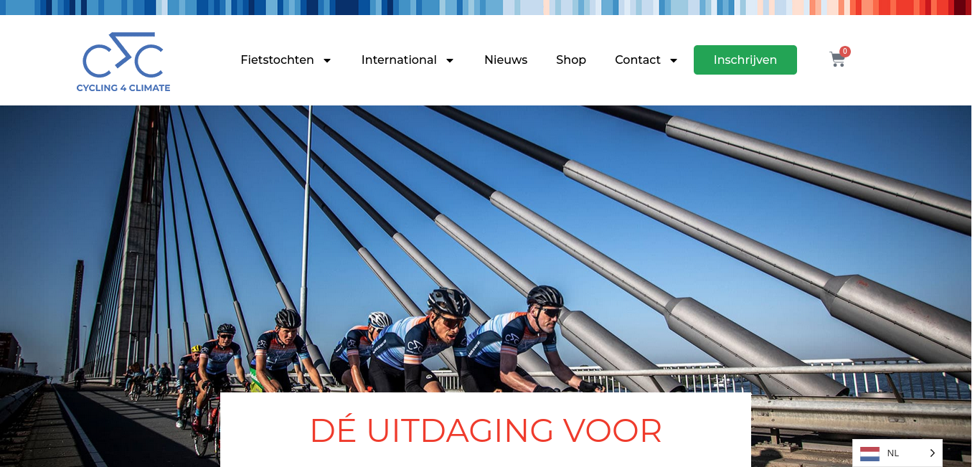This screenshot has height=467, width=980.
Task: Expand language switcher with right chevron
Action: tap(932, 453)
